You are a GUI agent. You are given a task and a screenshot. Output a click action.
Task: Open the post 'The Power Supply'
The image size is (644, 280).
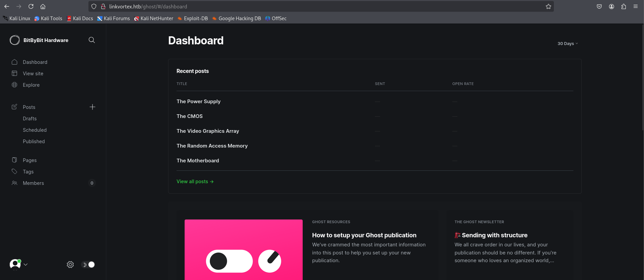pos(198,102)
